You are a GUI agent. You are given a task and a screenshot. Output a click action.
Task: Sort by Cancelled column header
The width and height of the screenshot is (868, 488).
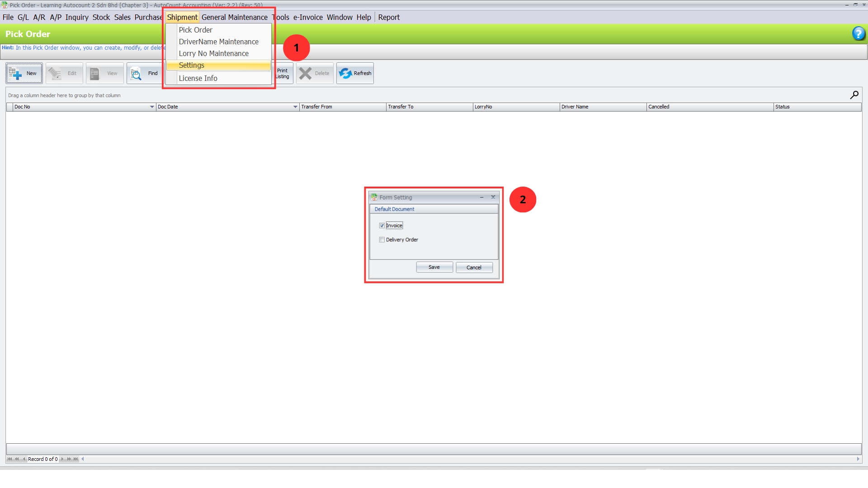pyautogui.click(x=710, y=107)
